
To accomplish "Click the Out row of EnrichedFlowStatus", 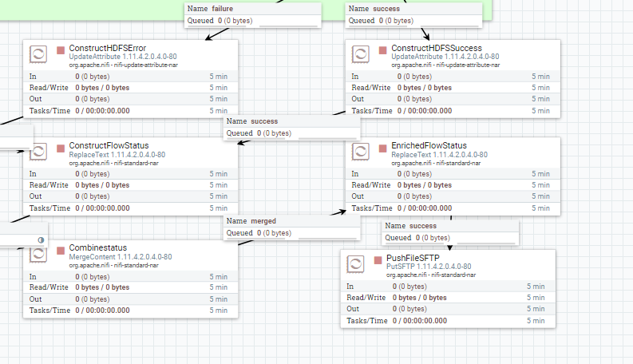I will click(x=453, y=196).
